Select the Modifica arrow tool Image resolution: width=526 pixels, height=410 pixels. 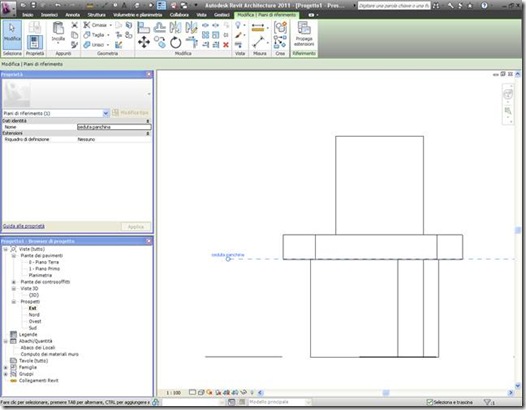click(x=12, y=35)
